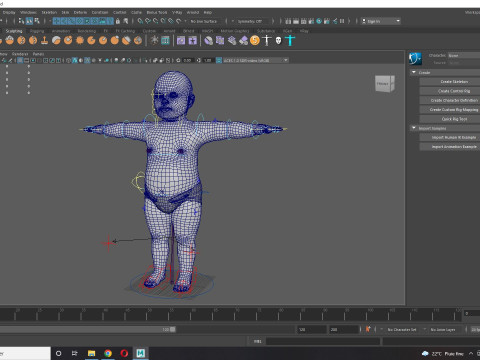Click the purple swirl shelf icon
The image size is (480, 360).
point(181,41)
